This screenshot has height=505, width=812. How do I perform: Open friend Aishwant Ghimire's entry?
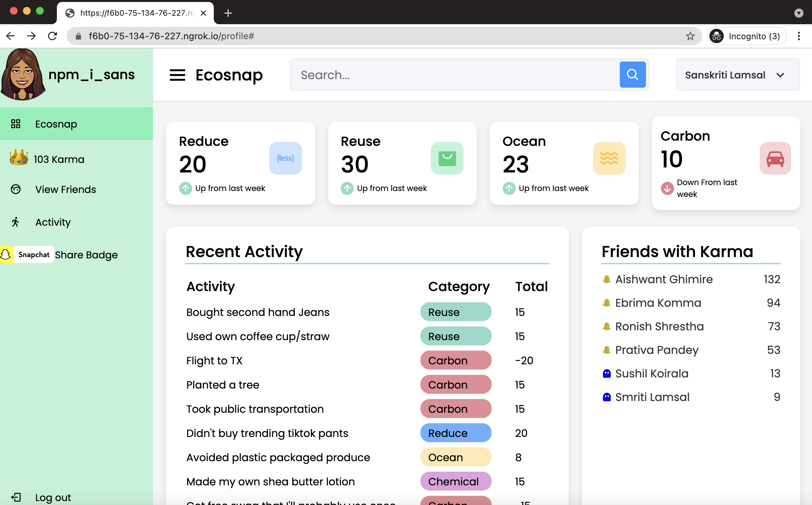pyautogui.click(x=664, y=279)
